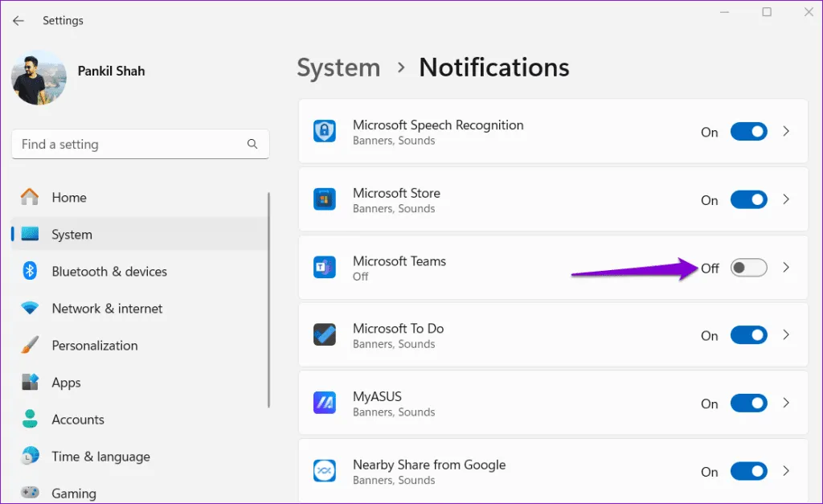Expand Microsoft Speech Recognition notification settings chevron

(x=786, y=132)
